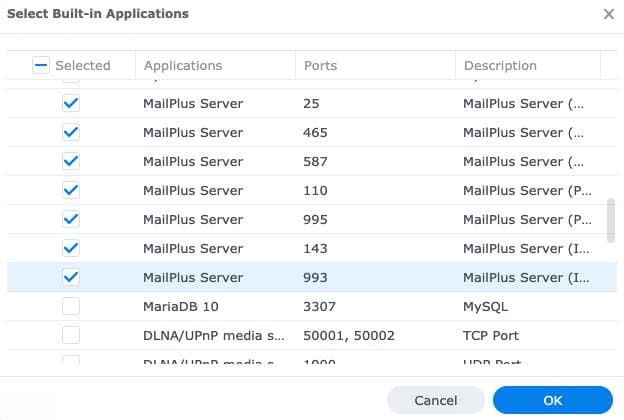Image resolution: width=624 pixels, height=420 pixels.
Task: Select MailPlus Server name in port 143 row
Action: (x=193, y=248)
